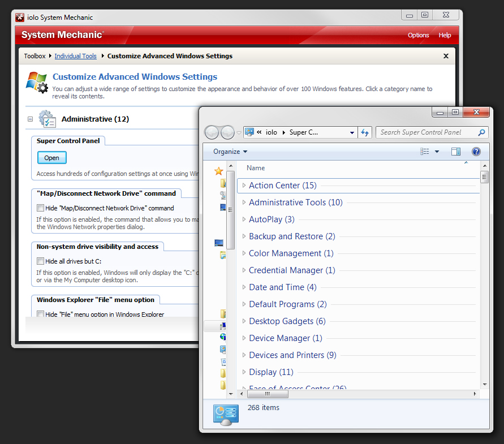Open the address bar history dropdown arrow
This screenshot has width=504, height=444.
[352, 132]
